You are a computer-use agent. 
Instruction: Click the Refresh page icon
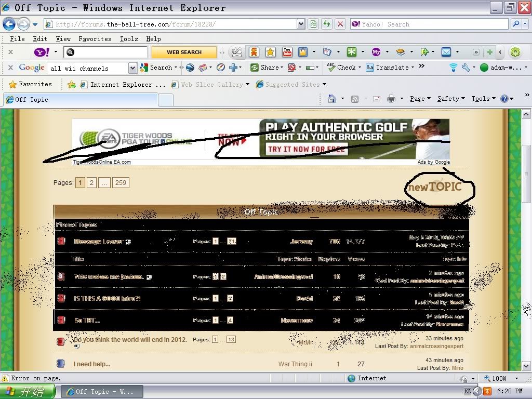tap(327, 24)
